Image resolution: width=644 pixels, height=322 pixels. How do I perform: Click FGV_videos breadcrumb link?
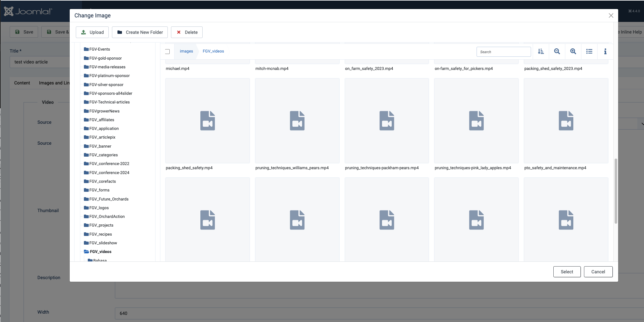point(213,51)
